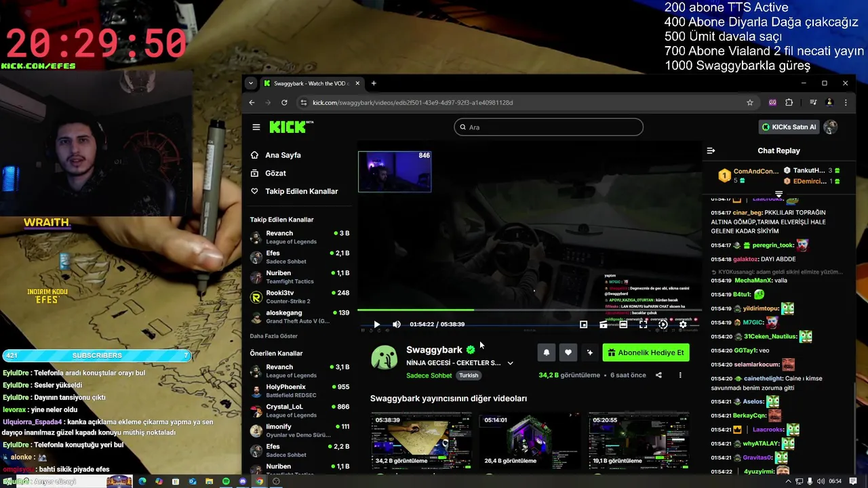Screen dimensions: 868x488
Task: Open the Kick profile avatar menu
Action: [831, 127]
